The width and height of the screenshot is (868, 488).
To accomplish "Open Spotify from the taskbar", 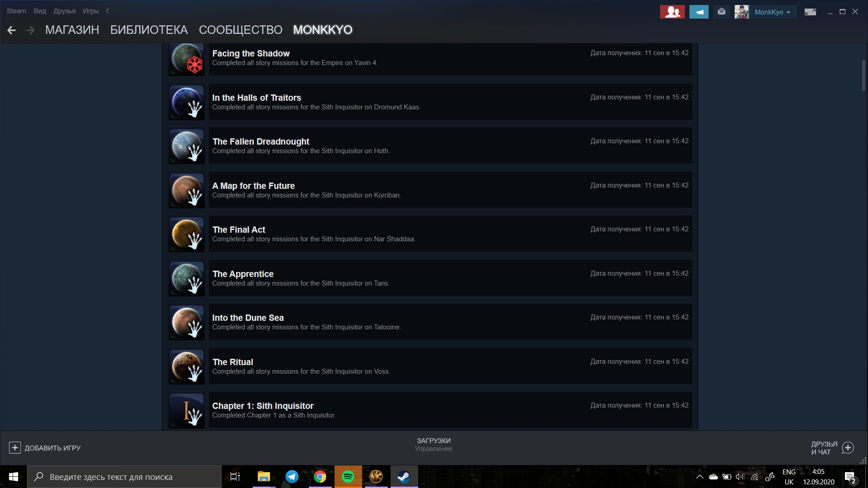I will pyautogui.click(x=348, y=477).
